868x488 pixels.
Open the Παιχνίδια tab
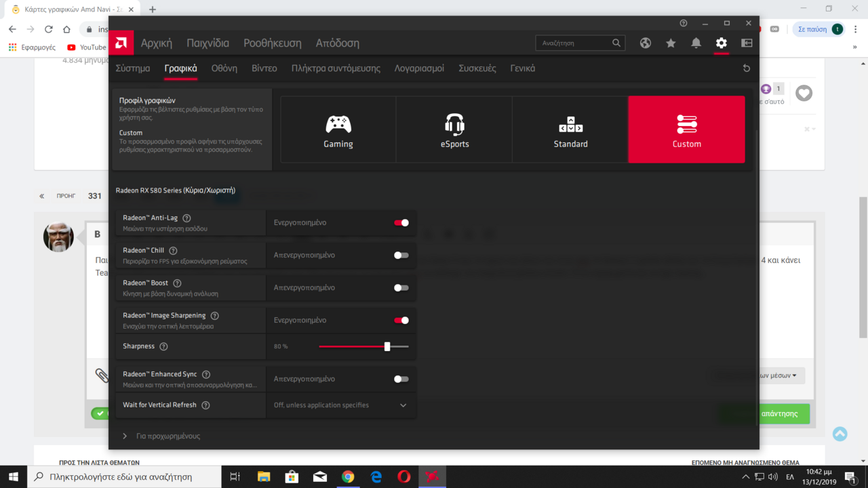(x=208, y=43)
